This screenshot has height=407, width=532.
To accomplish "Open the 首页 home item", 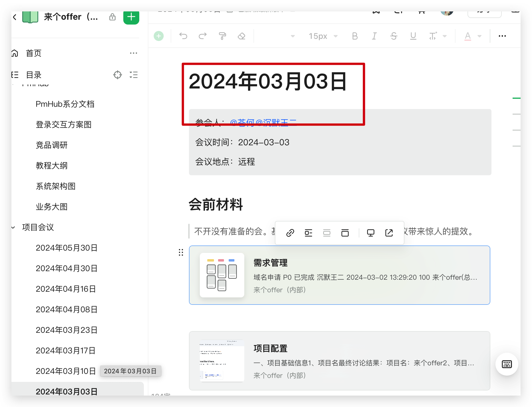I will 34,53.
